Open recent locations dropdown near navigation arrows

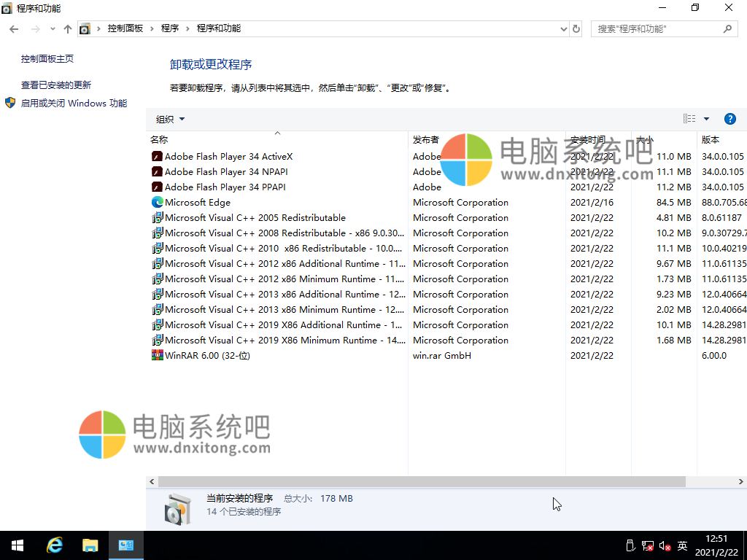pos(53,28)
